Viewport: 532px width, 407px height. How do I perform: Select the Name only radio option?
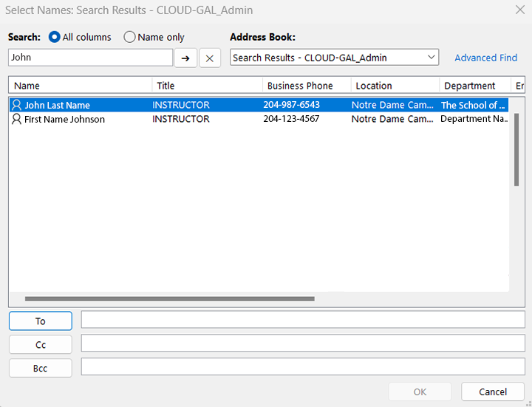[x=129, y=37]
